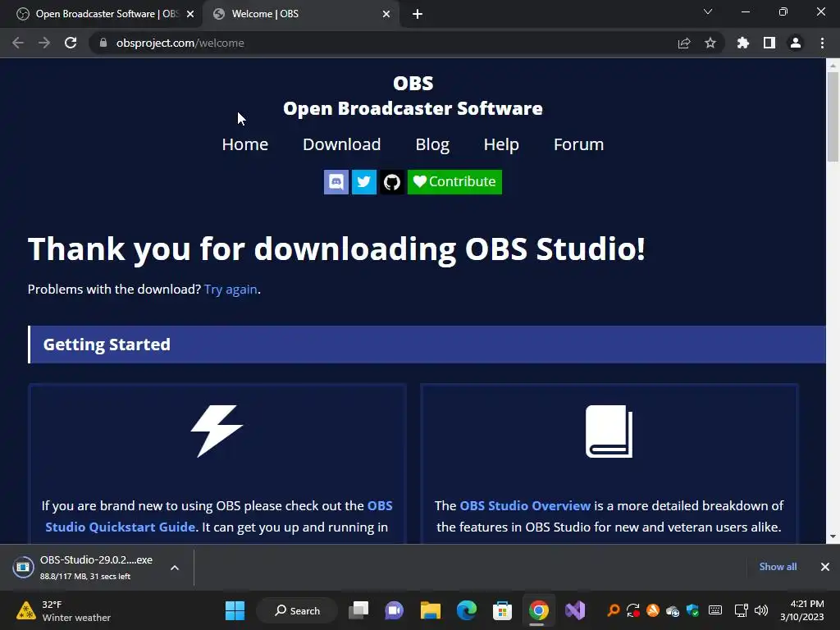
Task: Open the Twitter icon link
Action: click(x=363, y=182)
